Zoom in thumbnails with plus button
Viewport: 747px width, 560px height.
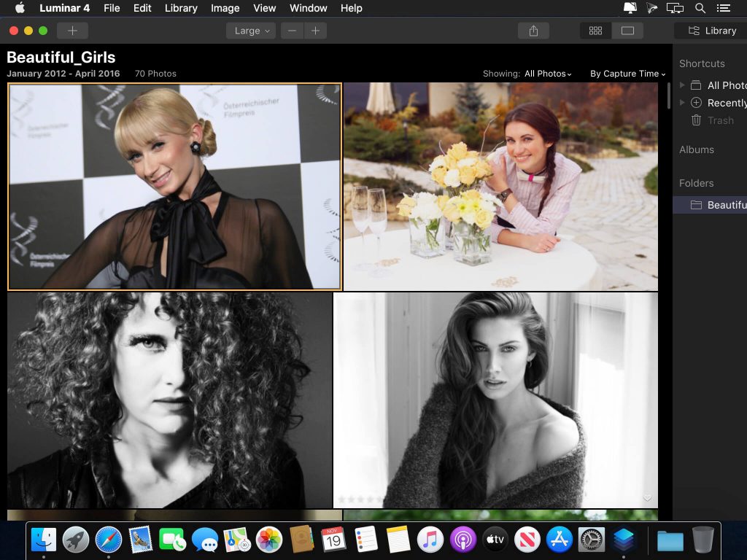pos(315,31)
